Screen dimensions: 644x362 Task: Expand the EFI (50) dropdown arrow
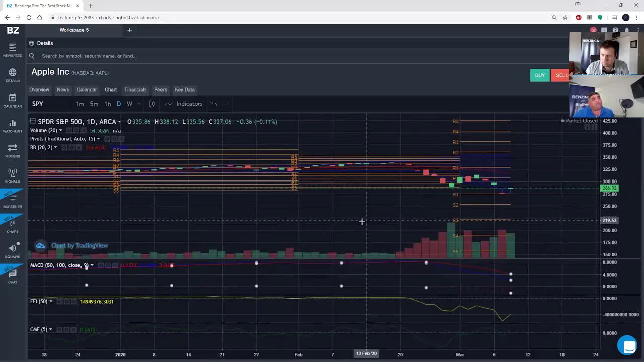coord(51,301)
